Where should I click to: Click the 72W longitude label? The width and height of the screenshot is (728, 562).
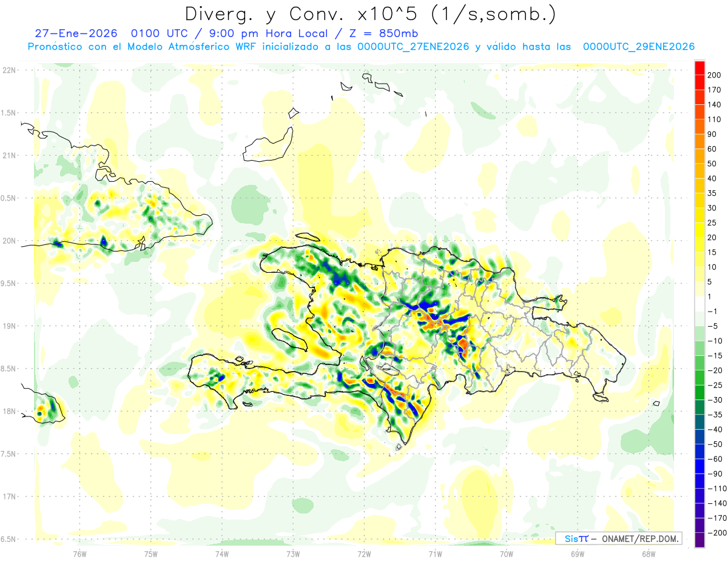[x=364, y=554]
